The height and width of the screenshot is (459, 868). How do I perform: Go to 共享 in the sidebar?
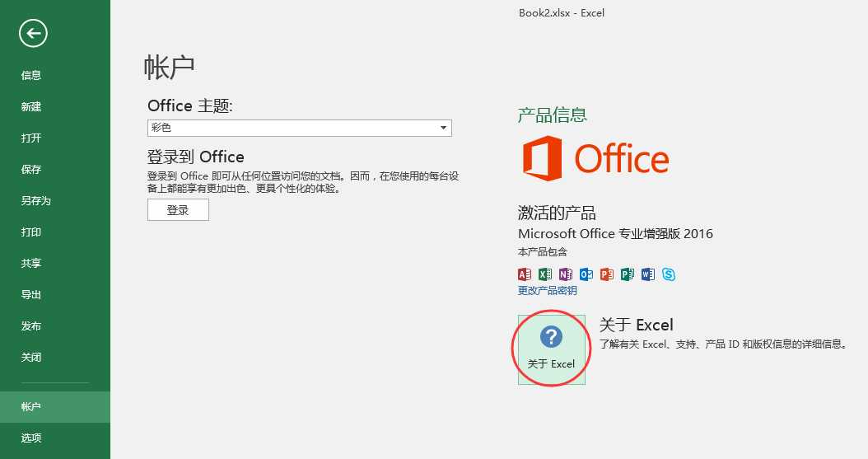click(x=55, y=263)
